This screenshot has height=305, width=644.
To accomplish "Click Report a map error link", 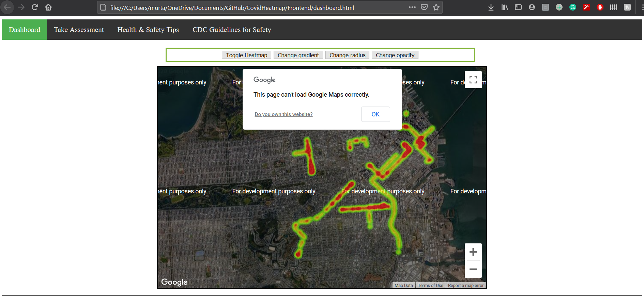I will pyautogui.click(x=466, y=286).
